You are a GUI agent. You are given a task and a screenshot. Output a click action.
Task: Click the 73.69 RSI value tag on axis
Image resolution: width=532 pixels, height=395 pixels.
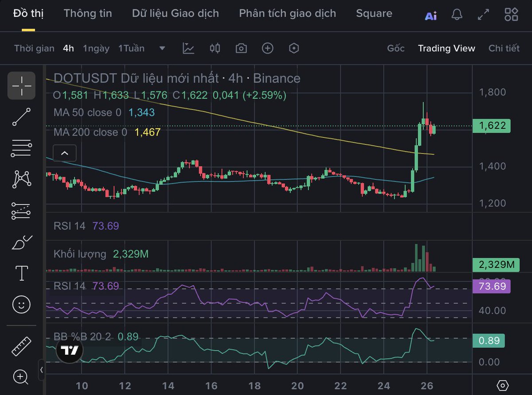[x=492, y=286]
